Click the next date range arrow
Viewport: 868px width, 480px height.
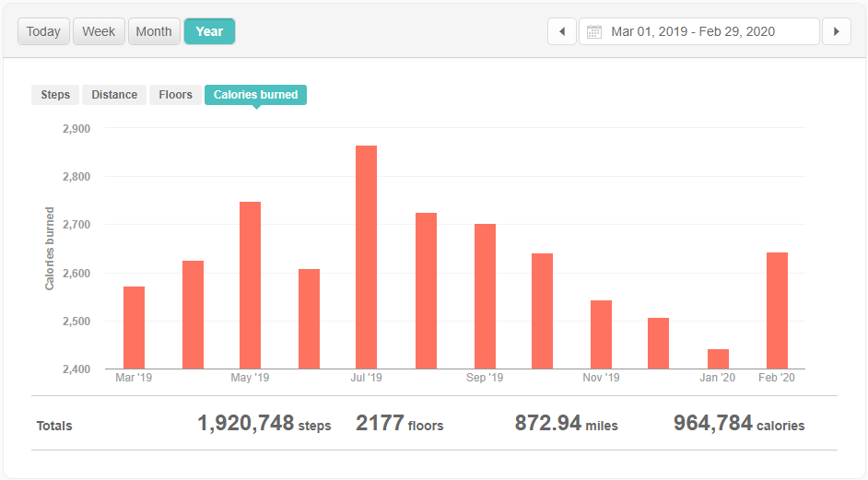pos(836,31)
